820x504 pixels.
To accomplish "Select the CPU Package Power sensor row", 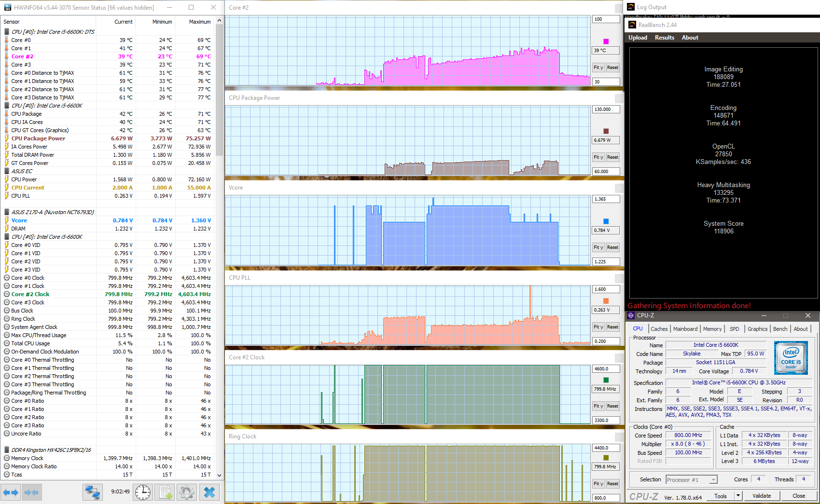I will tap(107, 138).
